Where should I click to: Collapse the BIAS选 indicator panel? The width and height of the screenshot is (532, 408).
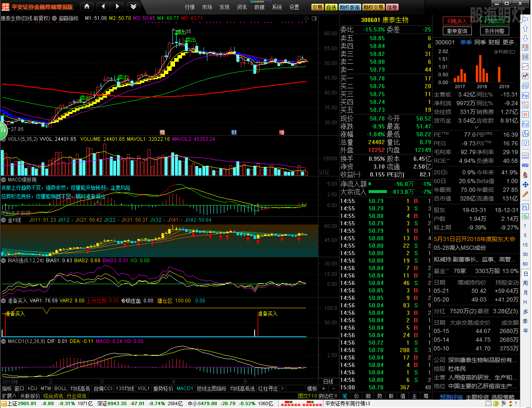(x=4, y=261)
